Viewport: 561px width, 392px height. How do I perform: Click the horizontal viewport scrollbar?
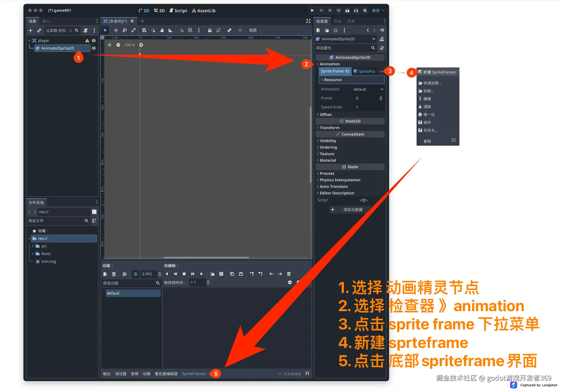[206, 257]
